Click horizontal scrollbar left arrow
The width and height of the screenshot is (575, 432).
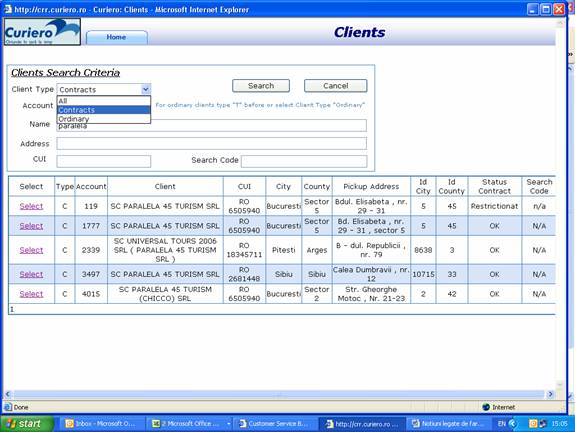[x=8, y=394]
